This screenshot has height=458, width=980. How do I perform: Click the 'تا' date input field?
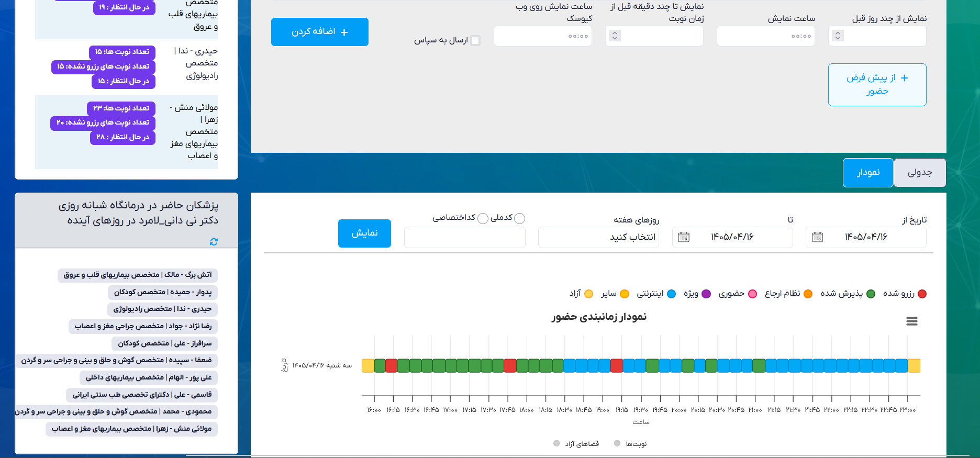point(732,237)
